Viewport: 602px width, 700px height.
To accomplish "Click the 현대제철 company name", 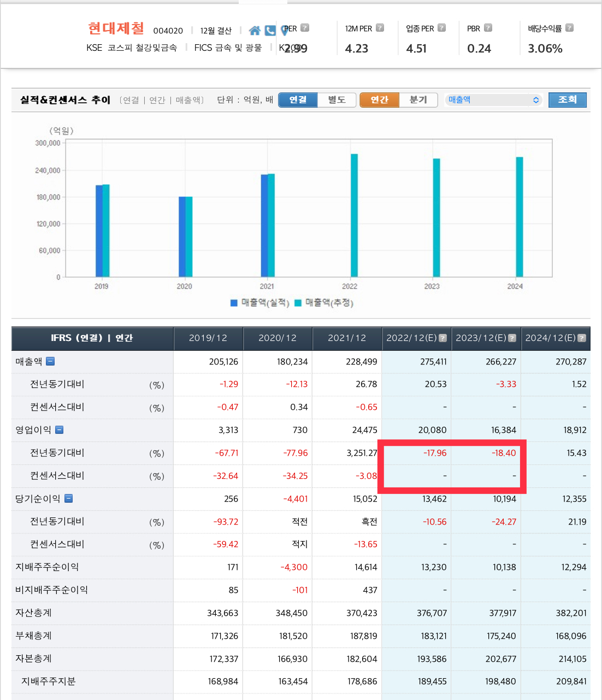I will tap(116, 28).
